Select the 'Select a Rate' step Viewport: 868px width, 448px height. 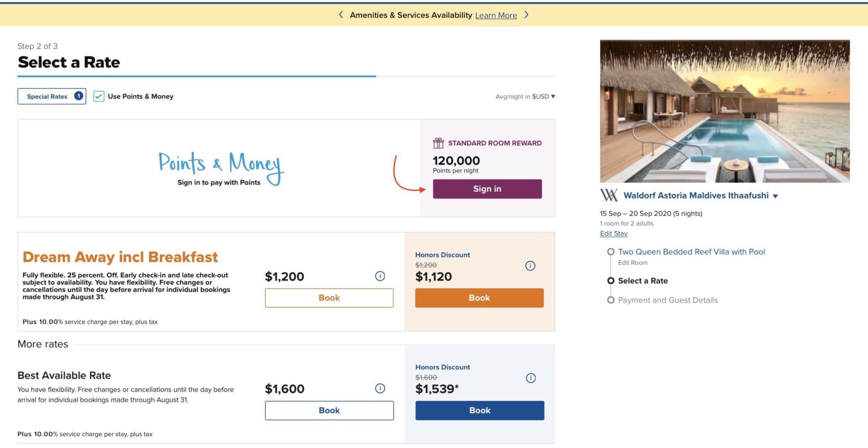point(643,281)
